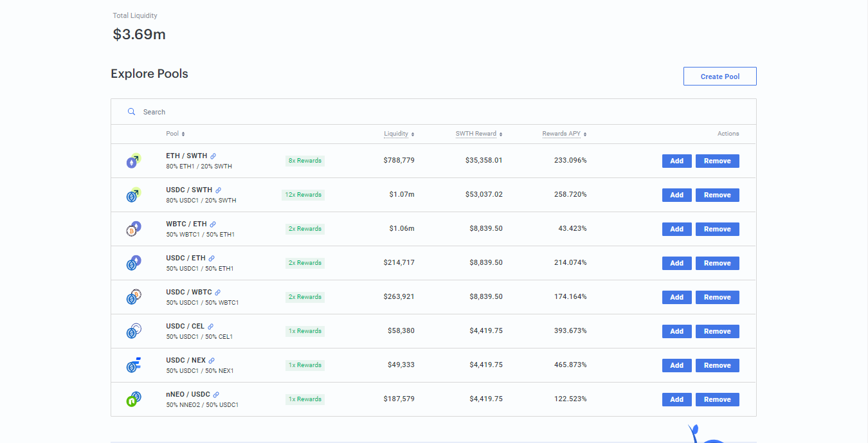Sort pools by Rewards APY column
The image size is (868, 443).
pyautogui.click(x=565, y=134)
